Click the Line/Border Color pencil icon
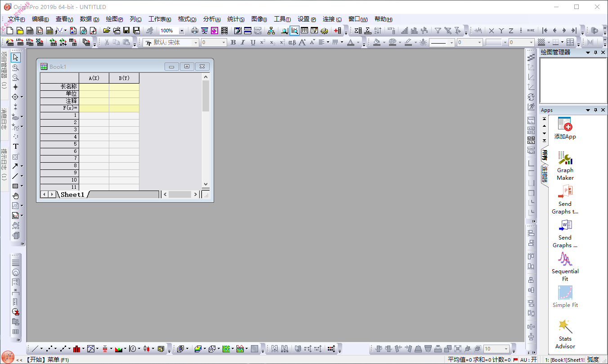 point(407,42)
